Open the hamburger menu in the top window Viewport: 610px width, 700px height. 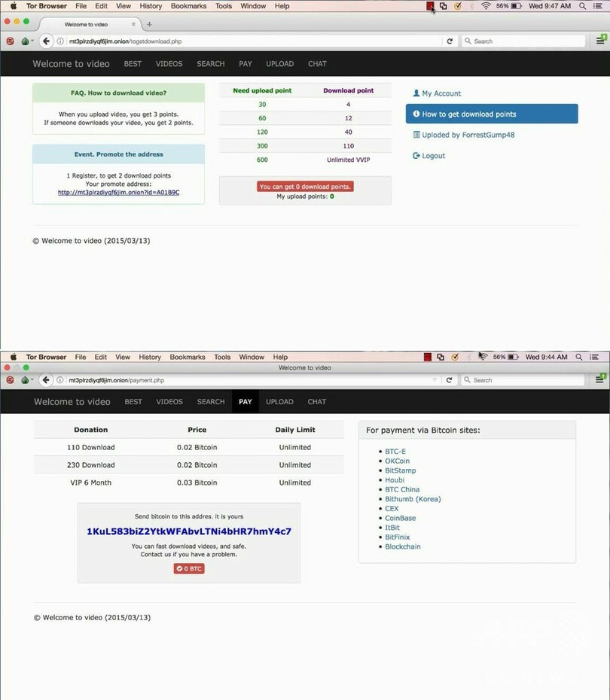point(601,41)
